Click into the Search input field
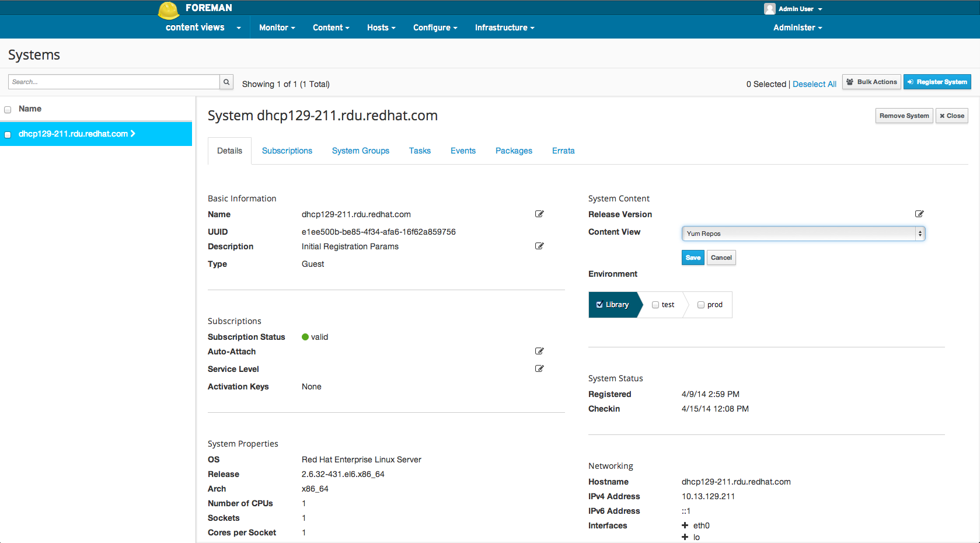The image size is (980, 543). click(114, 82)
